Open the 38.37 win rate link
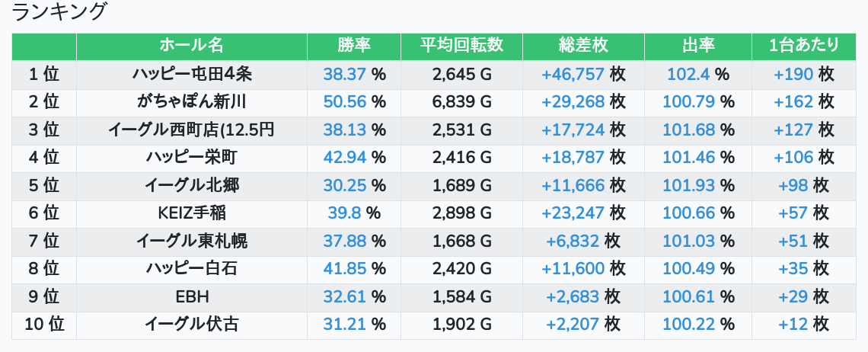The image size is (868, 352). [345, 74]
